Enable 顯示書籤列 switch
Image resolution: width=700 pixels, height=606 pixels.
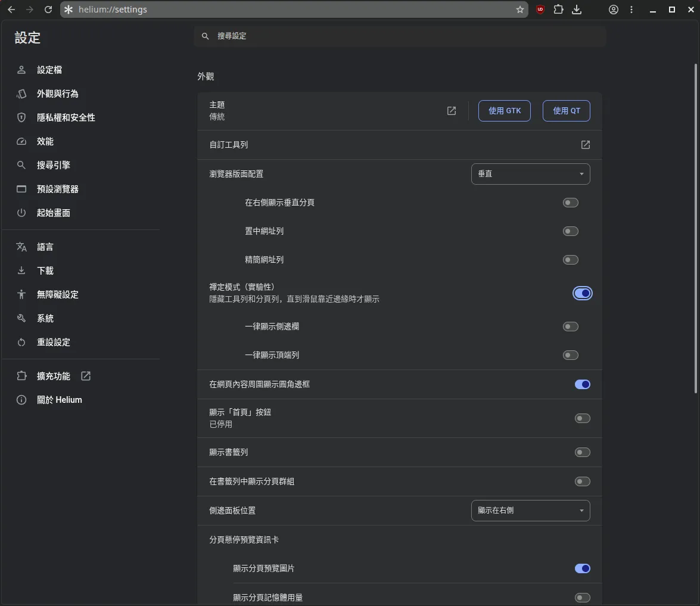[x=582, y=452]
